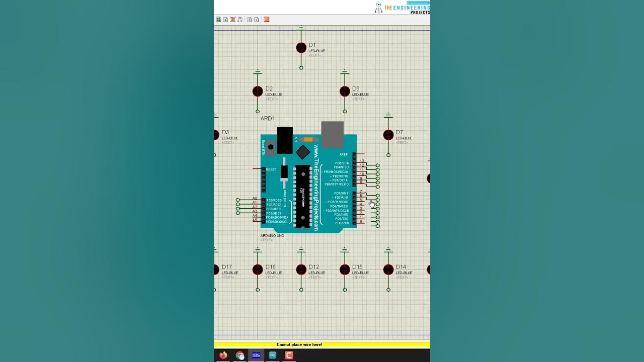Select the D16 LED symbol
Screen dimensions: 644x362
pos(258,270)
